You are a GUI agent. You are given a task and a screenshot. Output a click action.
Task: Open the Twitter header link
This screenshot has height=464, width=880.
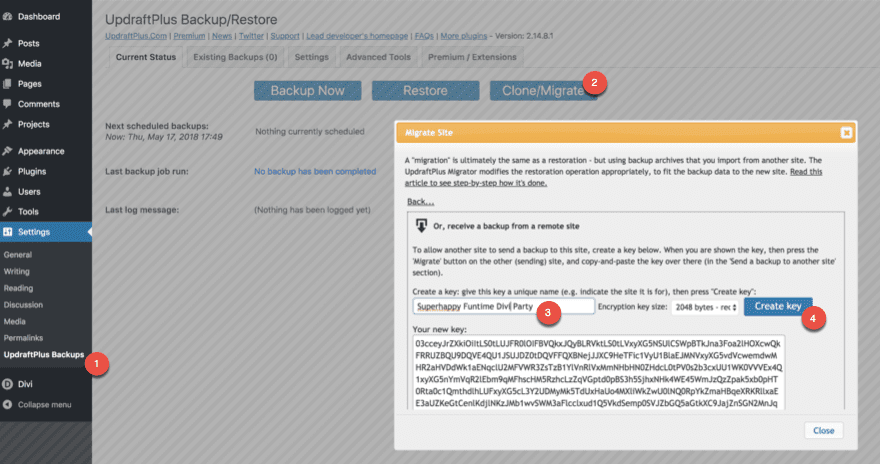[x=251, y=36]
